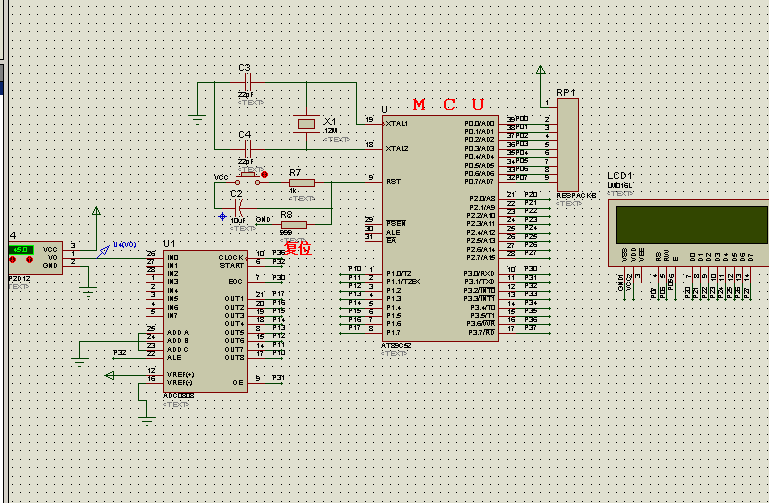The image size is (769, 503).
Task: Select electrolytic capacitor C2
Action: 239,208
